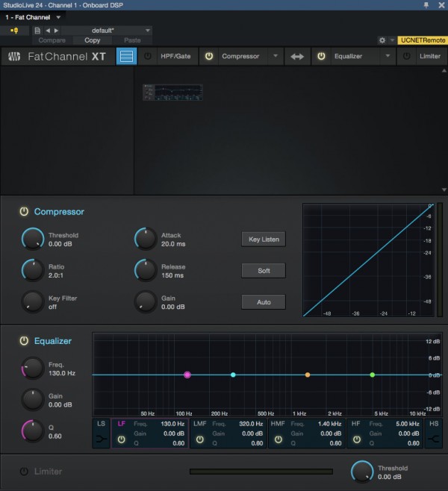This screenshot has height=491, width=448.
Task: Click the yellow sidechain routing icon
Action: (14, 31)
